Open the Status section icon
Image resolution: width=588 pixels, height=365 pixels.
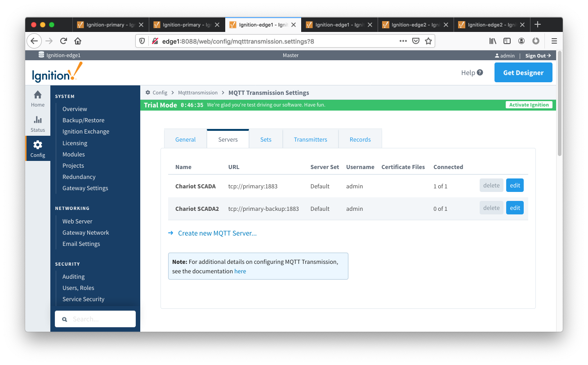(x=38, y=120)
